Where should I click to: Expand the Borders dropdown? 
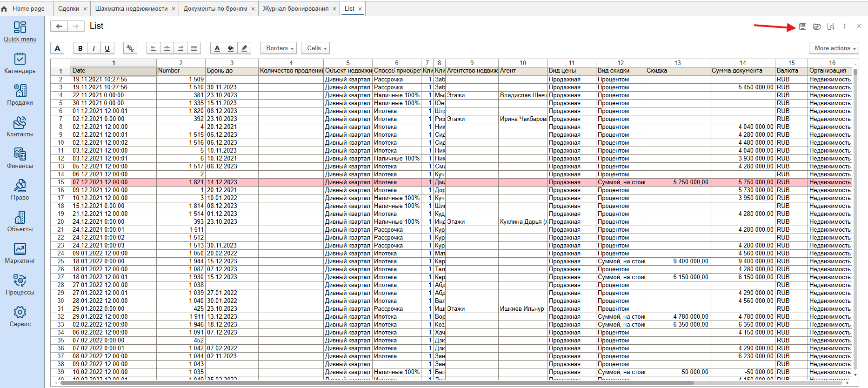click(280, 48)
